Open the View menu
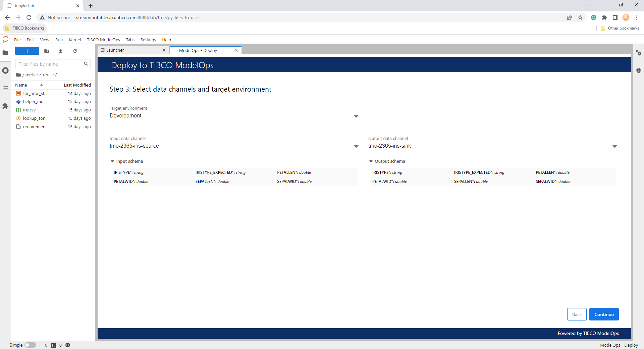The height and width of the screenshot is (349, 644). click(45, 40)
